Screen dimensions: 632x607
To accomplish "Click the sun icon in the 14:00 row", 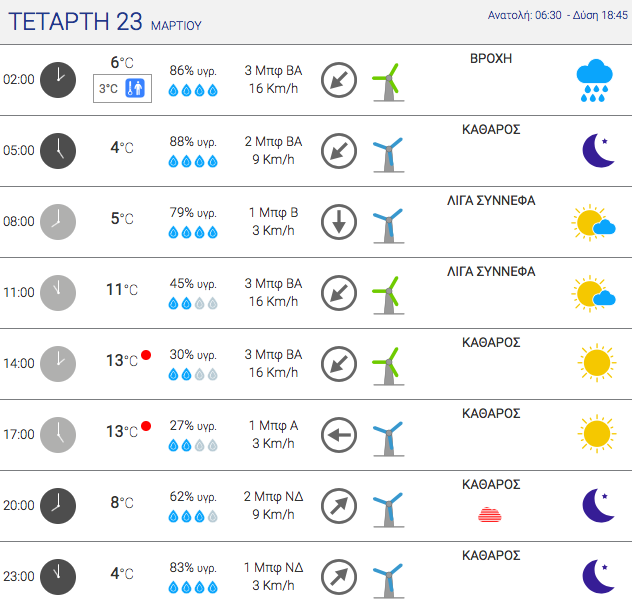I will [x=597, y=363].
